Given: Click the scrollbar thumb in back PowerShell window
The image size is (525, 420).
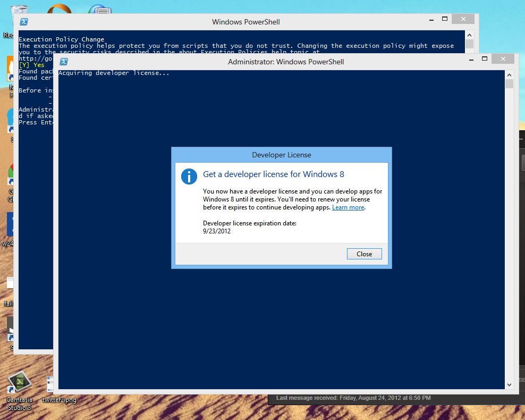Looking at the screenshot, I should 469,44.
